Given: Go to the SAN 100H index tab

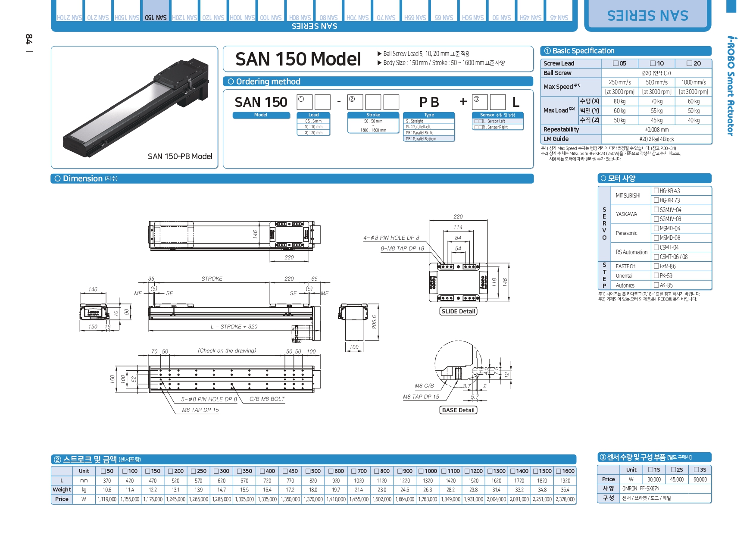Looking at the screenshot, I should [242, 11].
